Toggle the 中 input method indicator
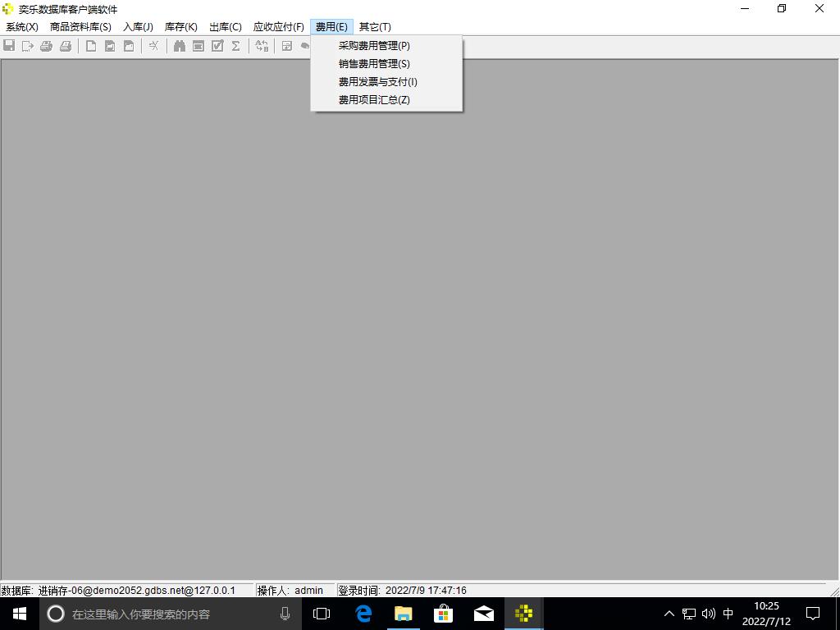The image size is (840, 630). 728,614
